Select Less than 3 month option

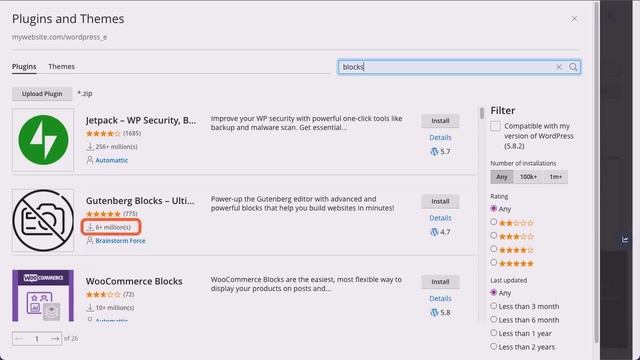click(x=493, y=306)
